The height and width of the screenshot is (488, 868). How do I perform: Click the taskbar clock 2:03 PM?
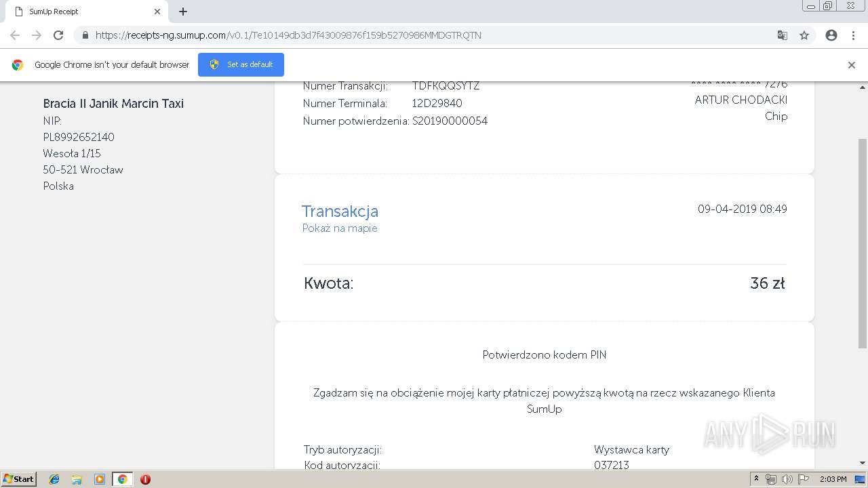click(x=833, y=479)
